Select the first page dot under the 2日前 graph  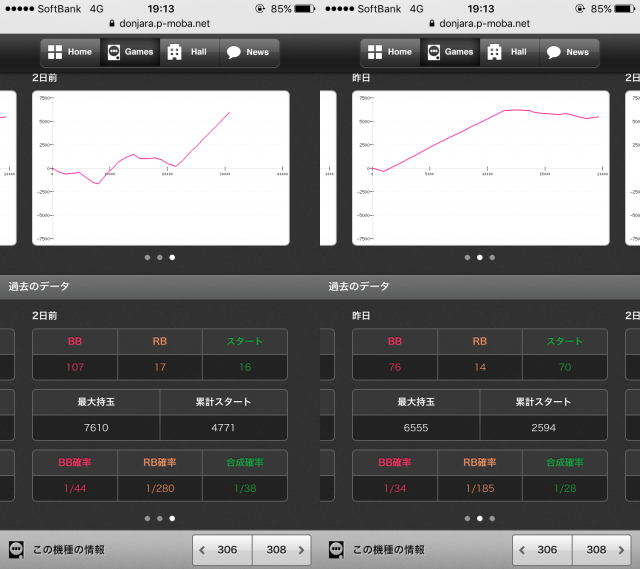click(147, 257)
